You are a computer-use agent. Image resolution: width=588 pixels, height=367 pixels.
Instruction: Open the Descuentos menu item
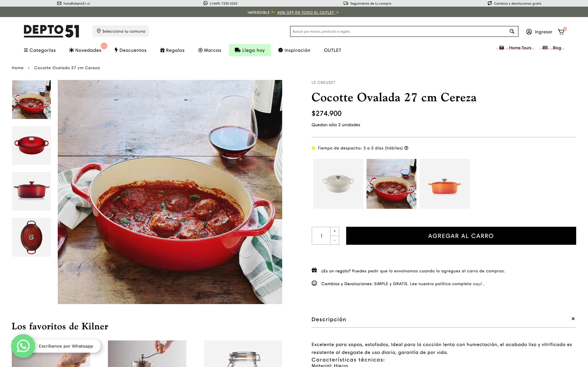coord(130,50)
